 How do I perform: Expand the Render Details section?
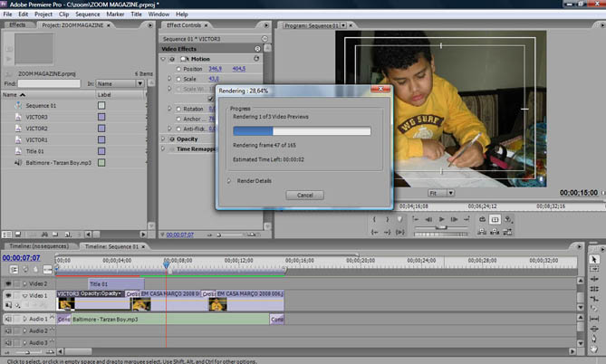point(229,180)
